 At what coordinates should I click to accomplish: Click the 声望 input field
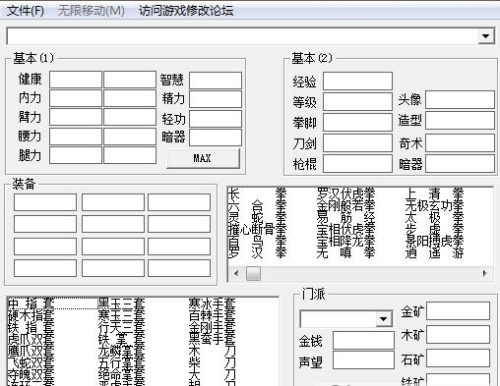(x=363, y=360)
